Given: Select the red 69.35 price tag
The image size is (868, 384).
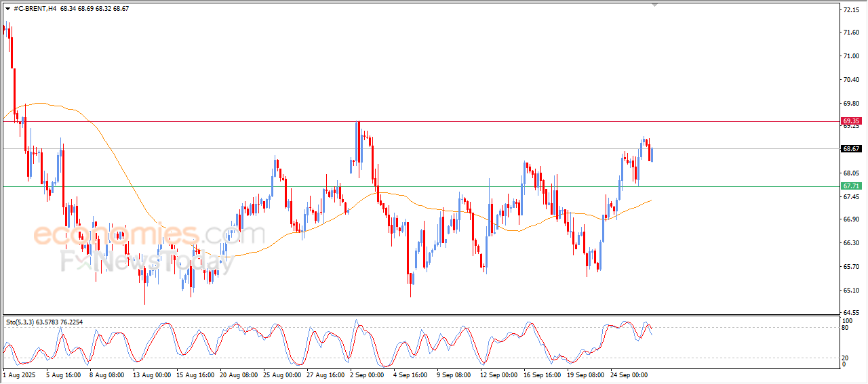Looking at the screenshot, I should click(x=852, y=121).
